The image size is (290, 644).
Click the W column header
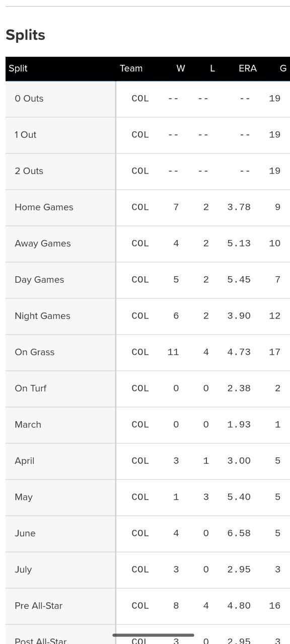[181, 68]
